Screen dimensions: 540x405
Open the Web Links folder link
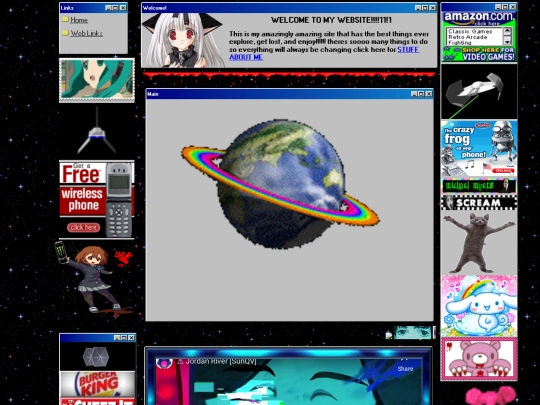(86, 33)
